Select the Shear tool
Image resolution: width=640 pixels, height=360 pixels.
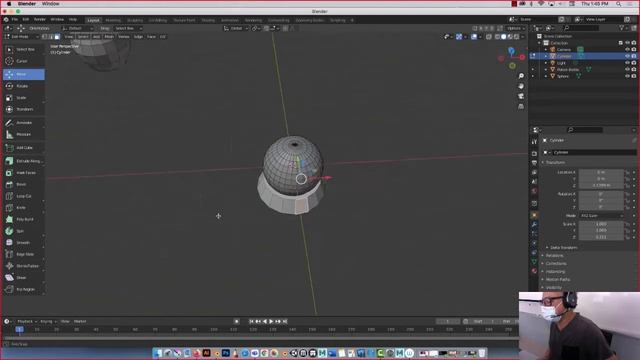tap(24, 278)
